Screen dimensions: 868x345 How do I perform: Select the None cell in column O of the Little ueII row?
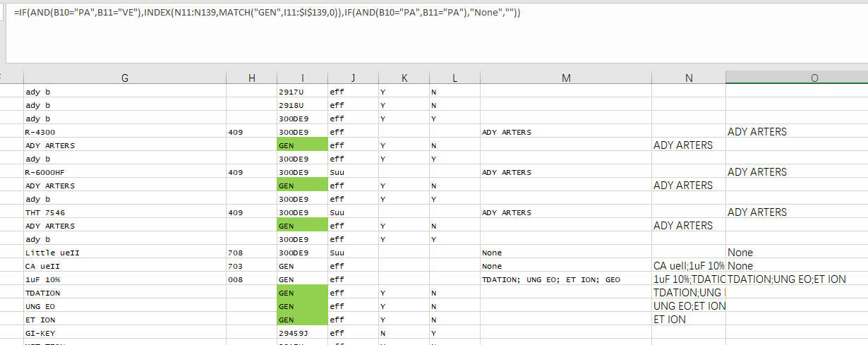[x=797, y=253]
